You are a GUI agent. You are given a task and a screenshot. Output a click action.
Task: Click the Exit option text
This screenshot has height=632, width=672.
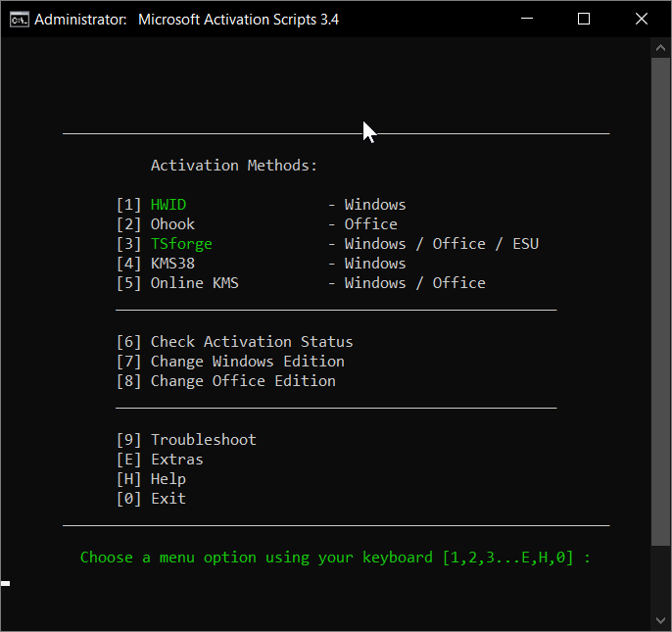168,499
